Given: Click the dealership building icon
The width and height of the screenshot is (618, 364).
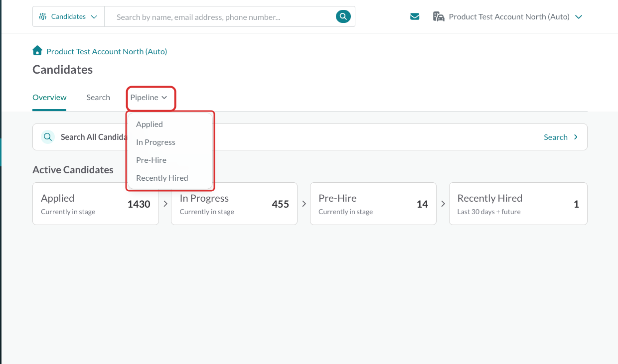Looking at the screenshot, I should tap(439, 17).
